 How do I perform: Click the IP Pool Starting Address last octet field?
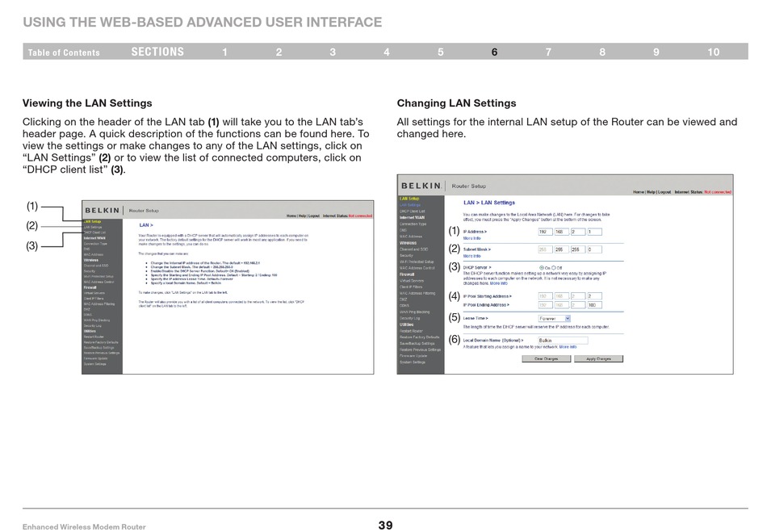(x=595, y=296)
